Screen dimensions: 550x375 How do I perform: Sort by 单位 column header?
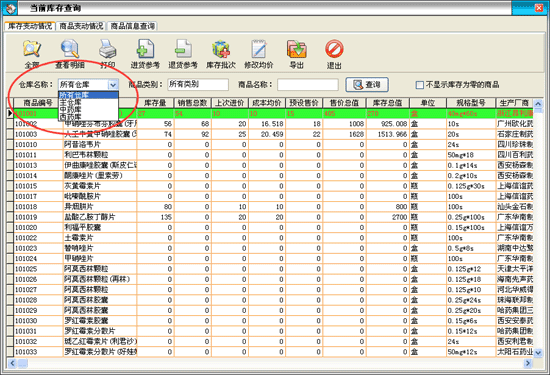tap(428, 103)
